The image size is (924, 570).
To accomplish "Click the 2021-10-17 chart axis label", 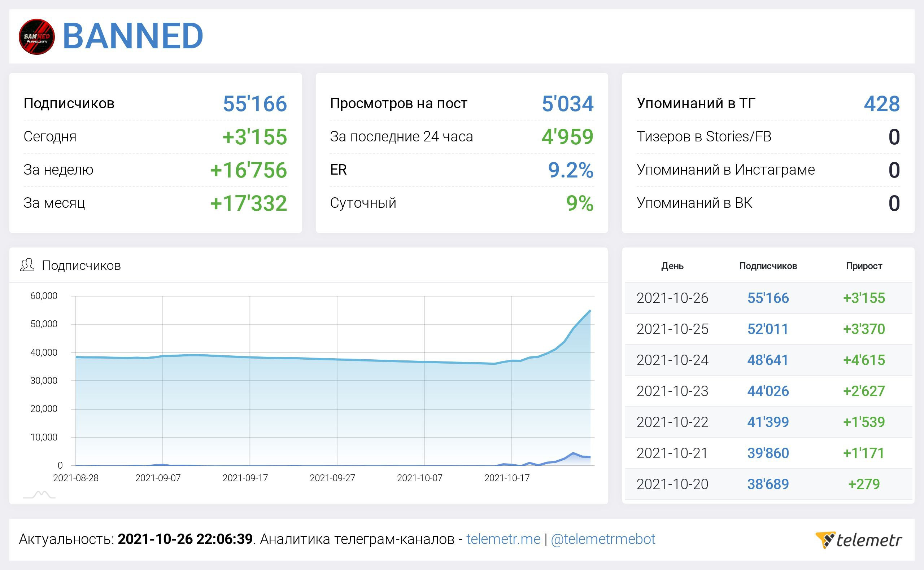I will pyautogui.click(x=506, y=478).
